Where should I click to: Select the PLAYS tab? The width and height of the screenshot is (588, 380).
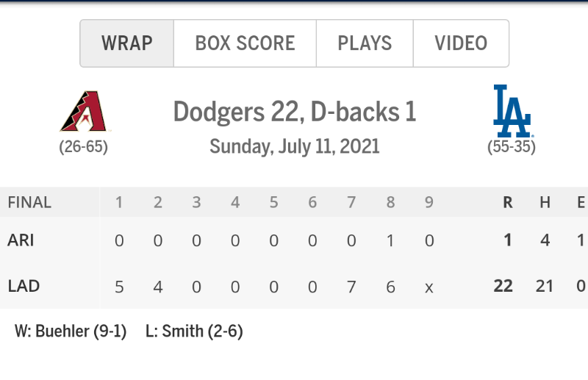click(365, 43)
